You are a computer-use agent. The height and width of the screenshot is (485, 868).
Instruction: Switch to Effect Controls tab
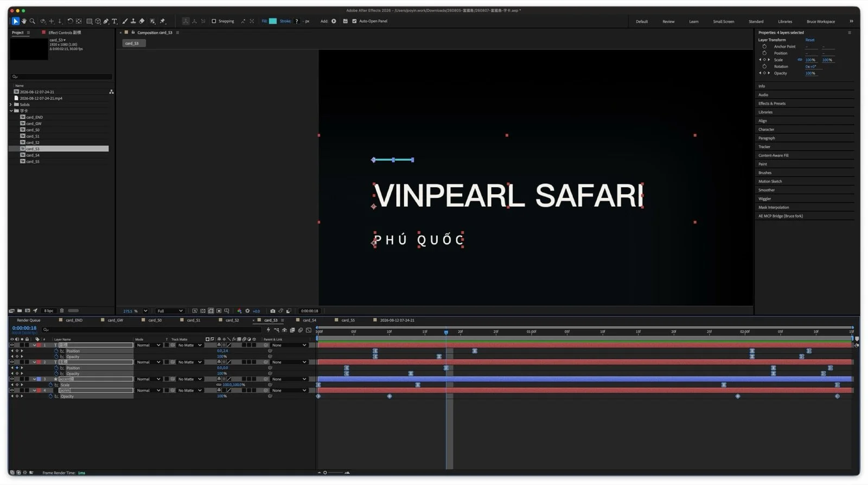click(64, 33)
